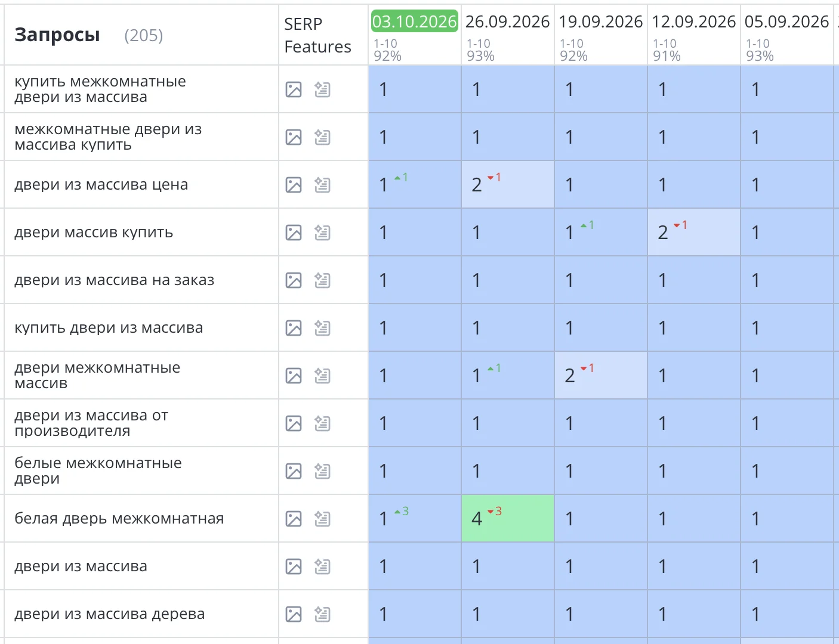Click position 2 cell for 'двери межкомнатные массив'
Viewport: 839px width, 644px height.
pos(601,375)
